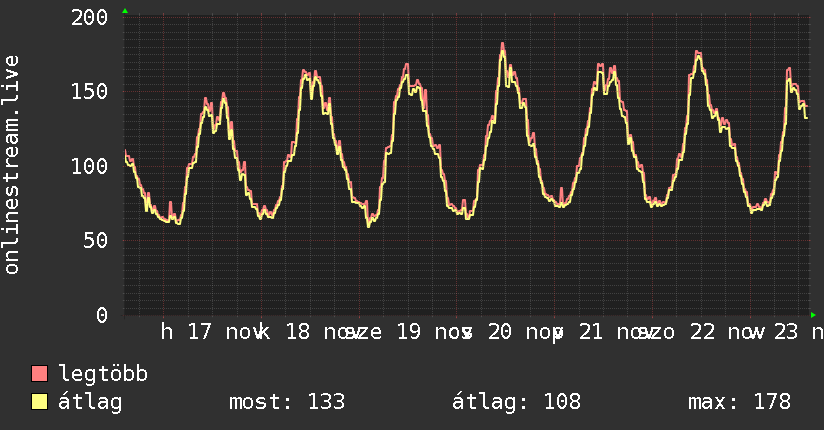This screenshot has height=430, width=824.
Task: Click the green arrow atop the y-axis
Action: point(124,11)
